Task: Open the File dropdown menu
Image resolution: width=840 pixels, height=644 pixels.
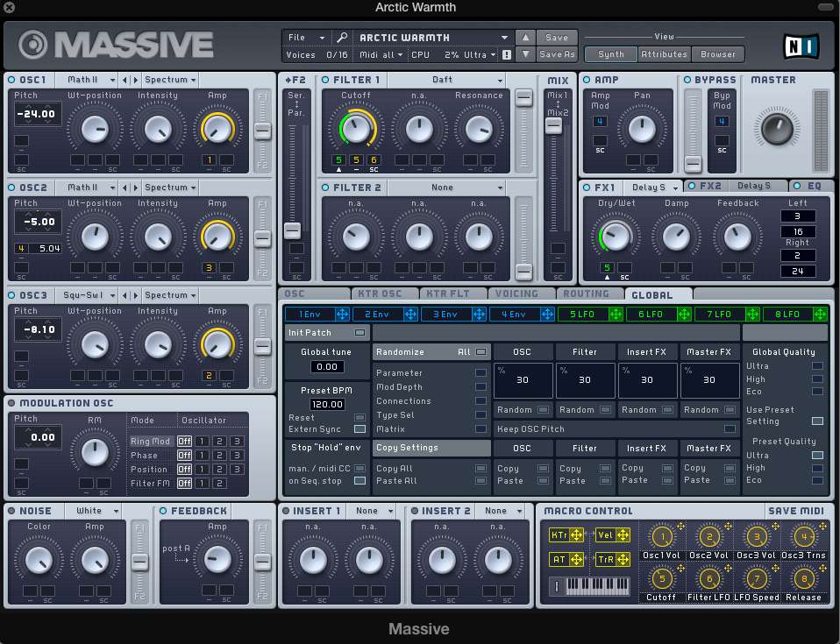Action: pos(306,38)
